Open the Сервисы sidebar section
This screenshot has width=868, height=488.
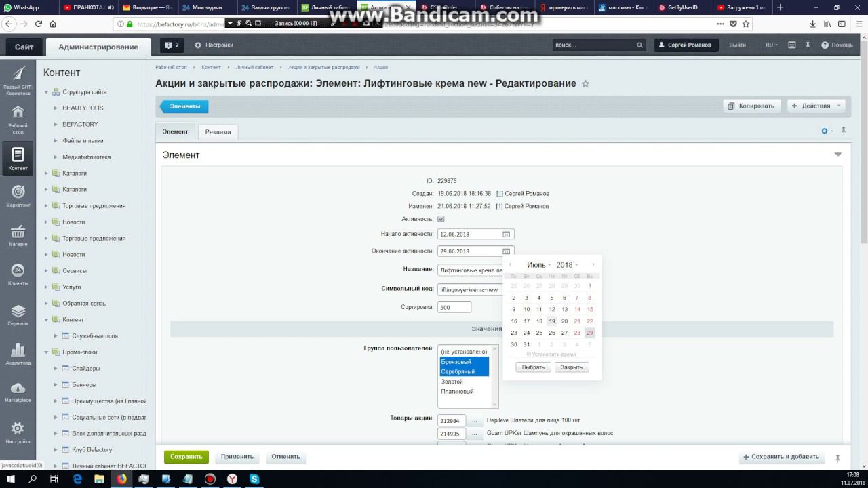[x=18, y=314]
